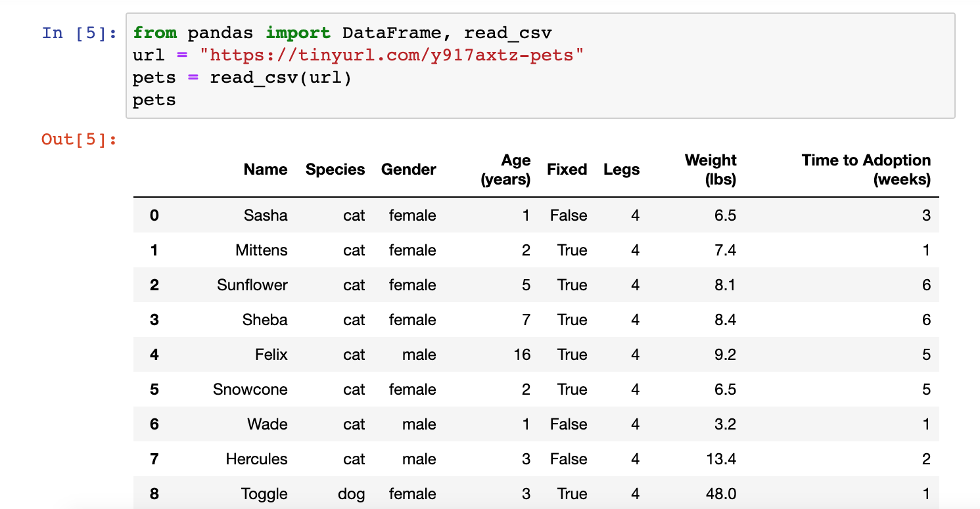Select the name cell 'Toggle'
Viewport: 980px width, 509px height.
click(264, 494)
